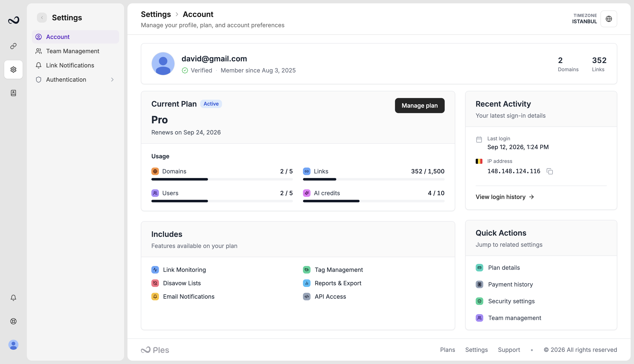Copy the IP address with the copy icon

pos(550,171)
